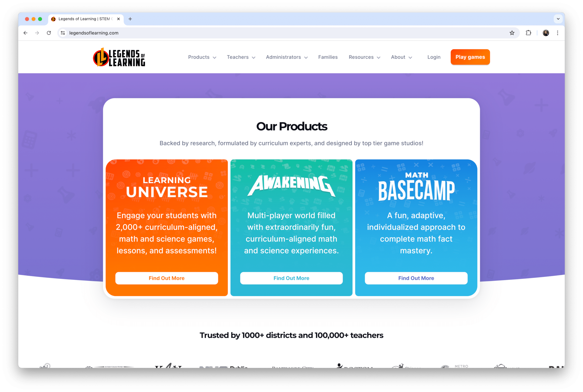Click Find Out More for Math Basecamp
This screenshot has height=392, width=583.
pos(416,278)
